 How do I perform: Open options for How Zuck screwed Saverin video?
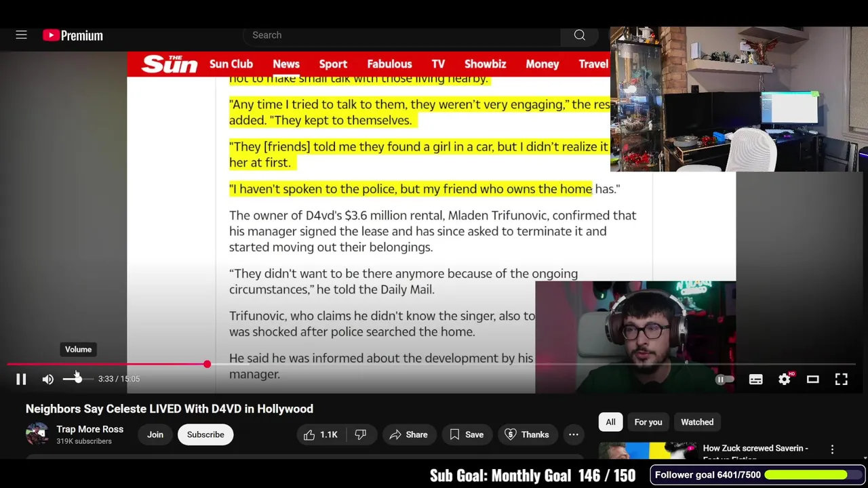(x=832, y=449)
